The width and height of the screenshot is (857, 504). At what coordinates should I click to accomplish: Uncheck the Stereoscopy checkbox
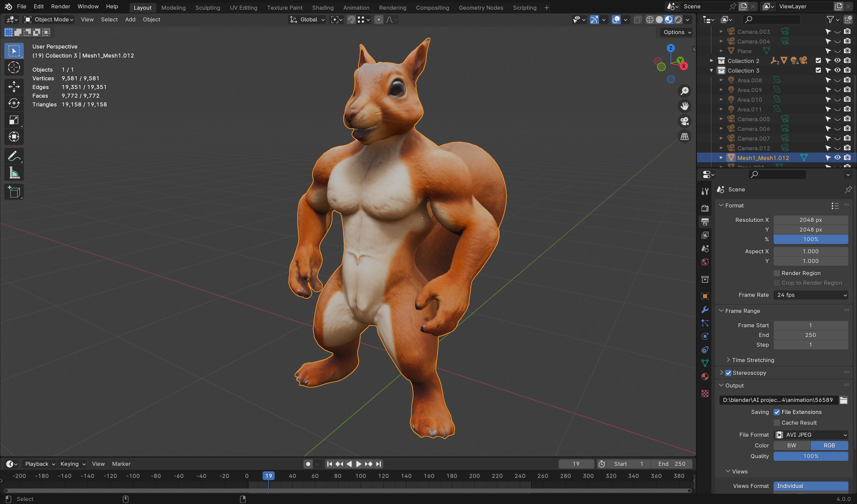point(728,373)
